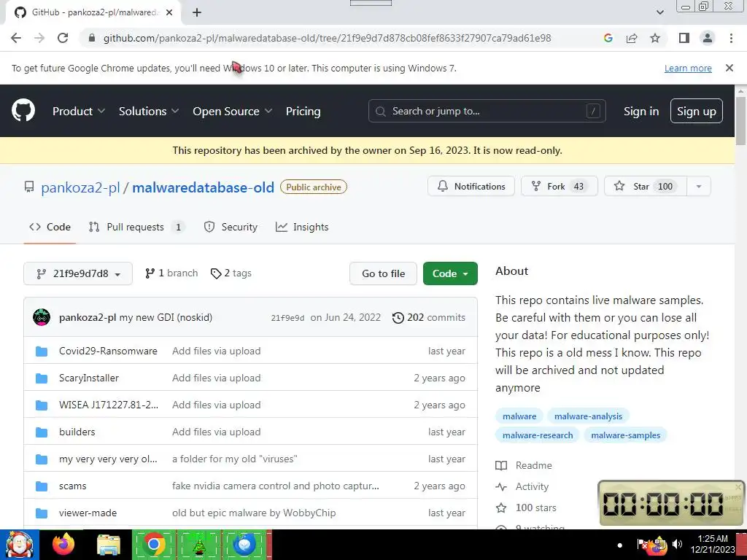The width and height of the screenshot is (747, 560).
Task: Open Firefox from the taskbar
Action: coord(63,544)
